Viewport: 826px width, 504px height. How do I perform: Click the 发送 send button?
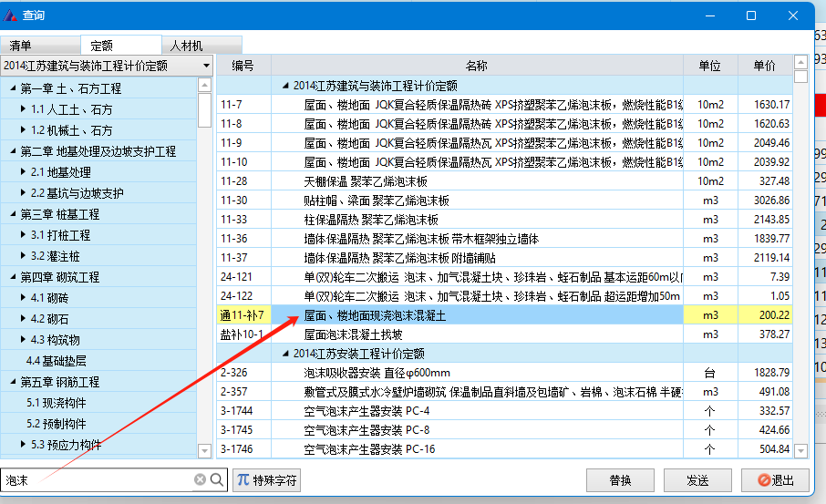[697, 480]
